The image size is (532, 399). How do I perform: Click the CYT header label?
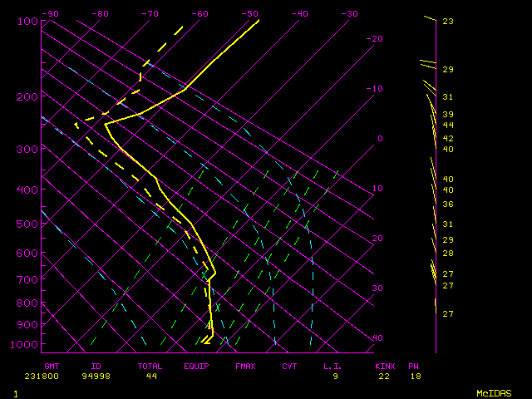[x=289, y=366]
